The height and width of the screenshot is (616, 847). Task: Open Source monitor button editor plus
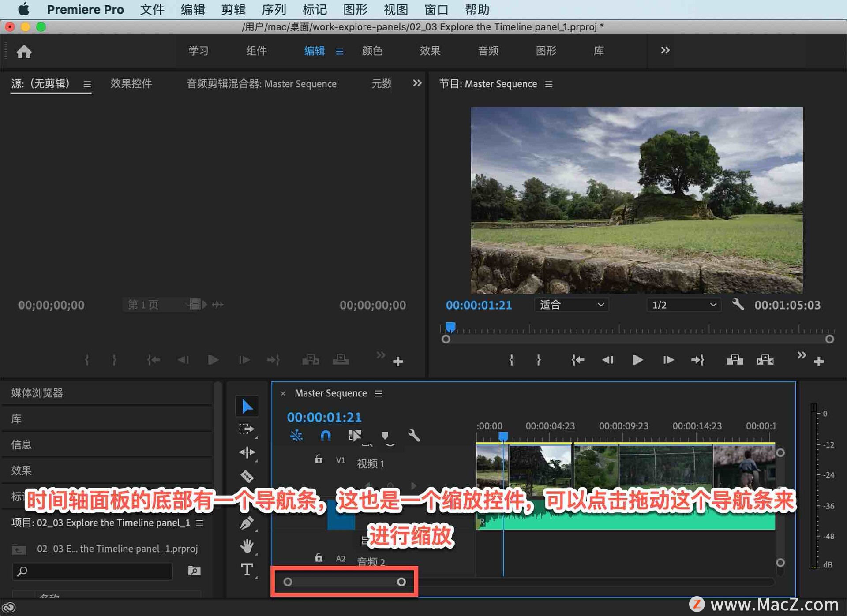coord(398,362)
